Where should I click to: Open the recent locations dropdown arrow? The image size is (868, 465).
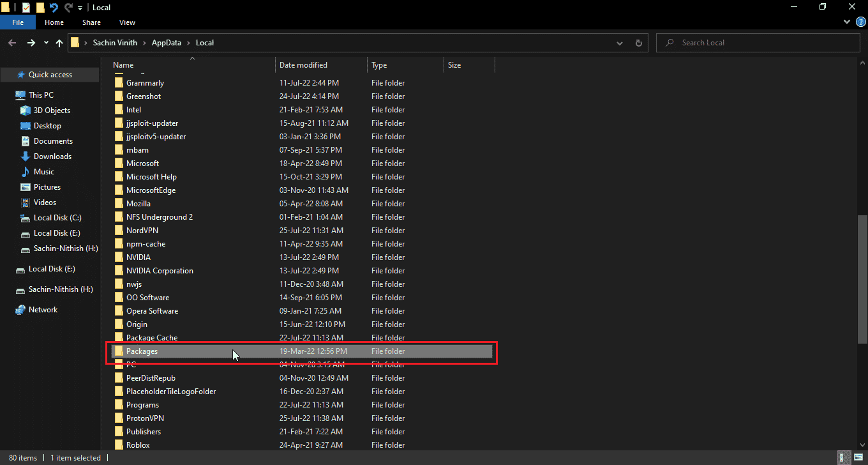[46, 43]
